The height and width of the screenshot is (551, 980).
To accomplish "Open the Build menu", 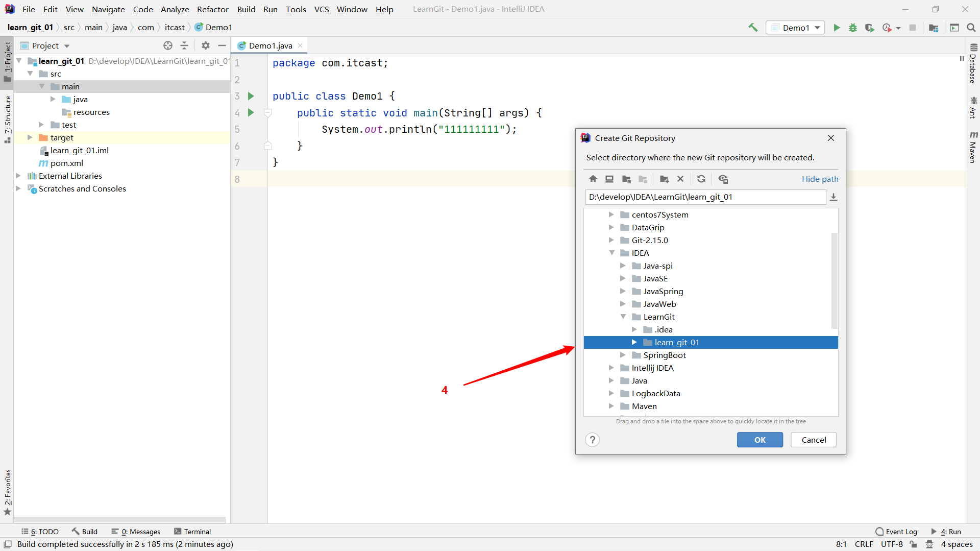I will pyautogui.click(x=246, y=9).
